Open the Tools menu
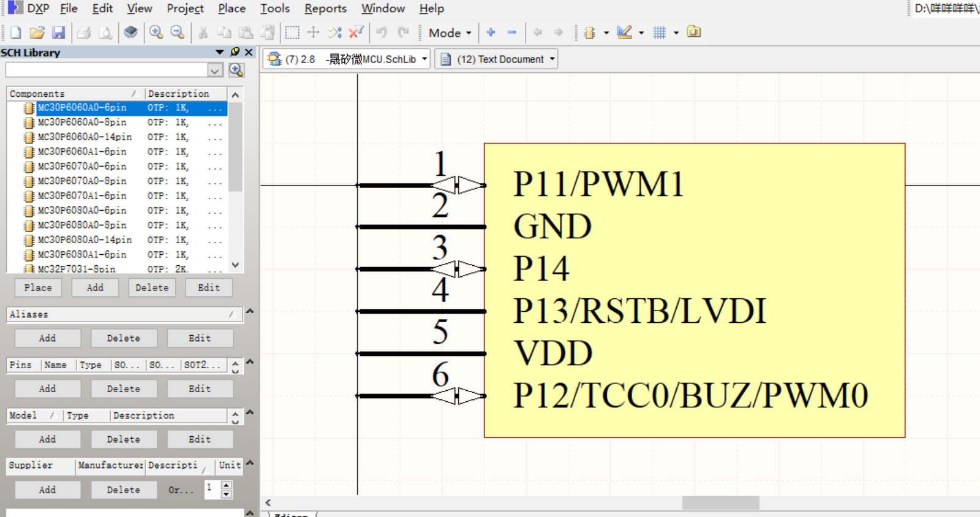This screenshot has height=517, width=980. point(275,9)
